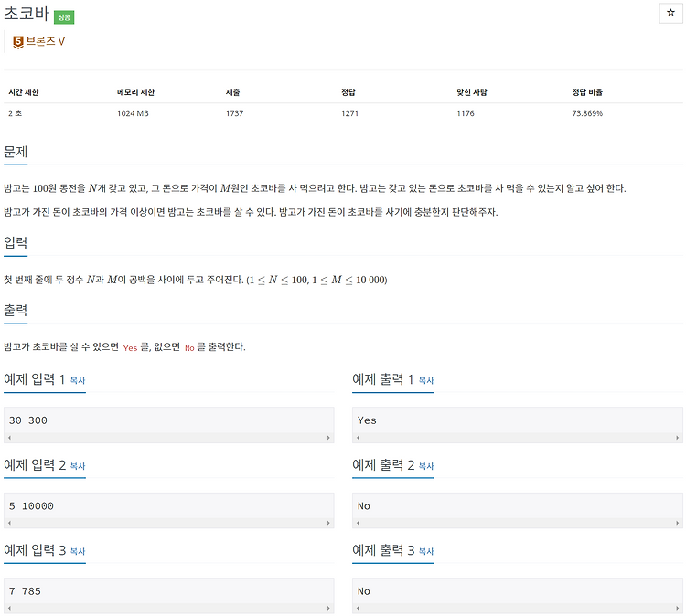Copy example input 1 via 복사
This screenshot has height=616, width=686.
[x=78, y=380]
